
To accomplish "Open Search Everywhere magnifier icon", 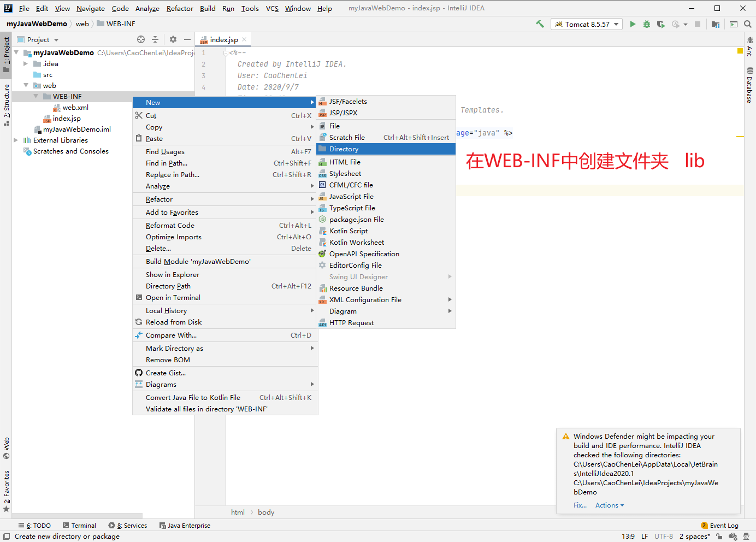I will pyautogui.click(x=748, y=24).
